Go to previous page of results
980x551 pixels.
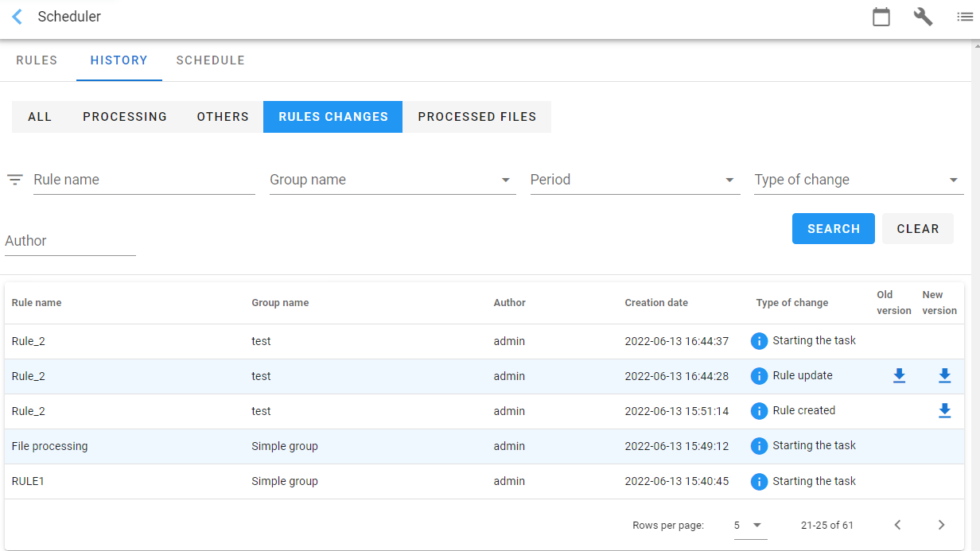point(898,525)
